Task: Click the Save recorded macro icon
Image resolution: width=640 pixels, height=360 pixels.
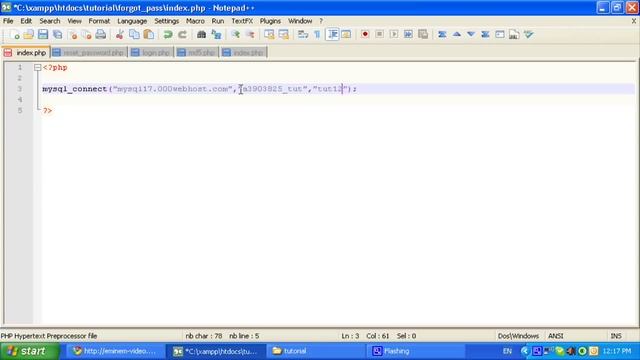Action: tap(423, 35)
